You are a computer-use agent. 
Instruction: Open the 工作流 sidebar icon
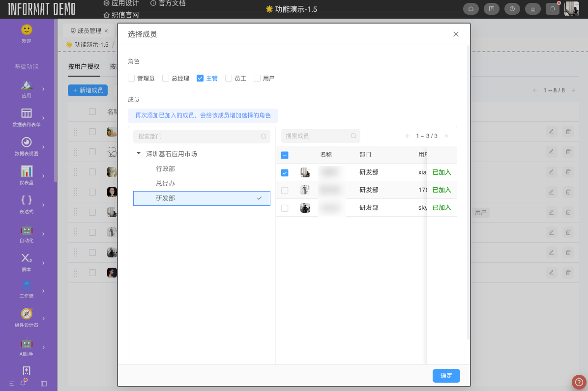pos(27,289)
